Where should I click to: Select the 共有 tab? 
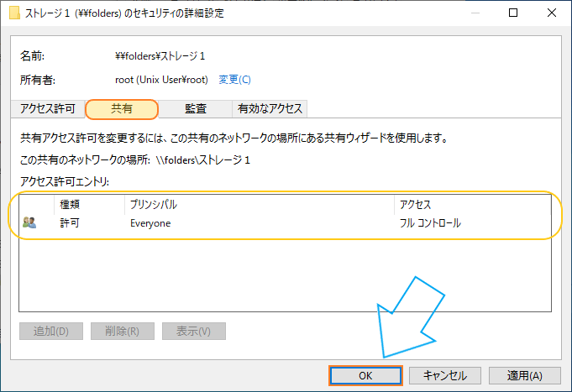(122, 108)
